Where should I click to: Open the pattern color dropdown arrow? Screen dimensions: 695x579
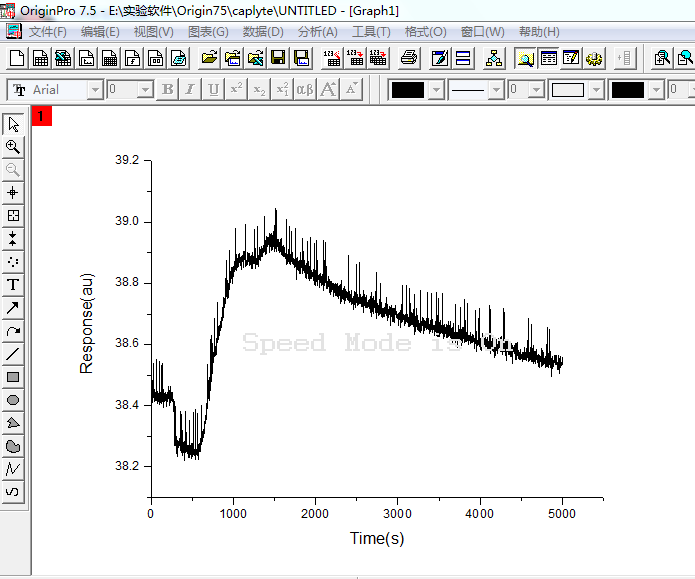tap(656, 90)
